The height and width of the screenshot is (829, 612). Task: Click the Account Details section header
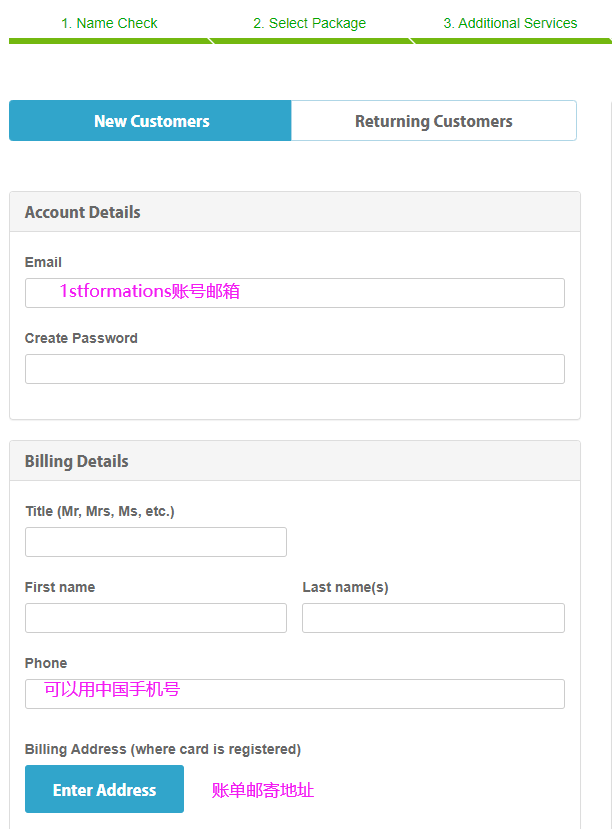coord(82,211)
